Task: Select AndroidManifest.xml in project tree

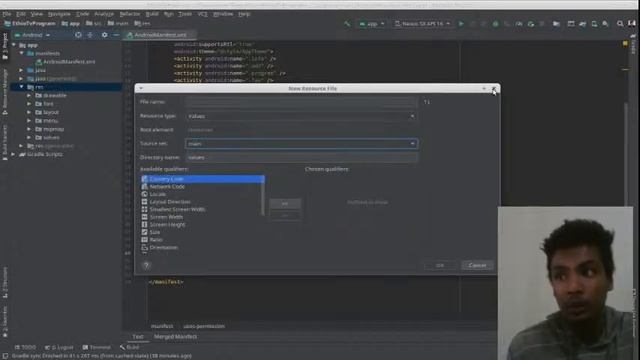Action: pos(65,62)
